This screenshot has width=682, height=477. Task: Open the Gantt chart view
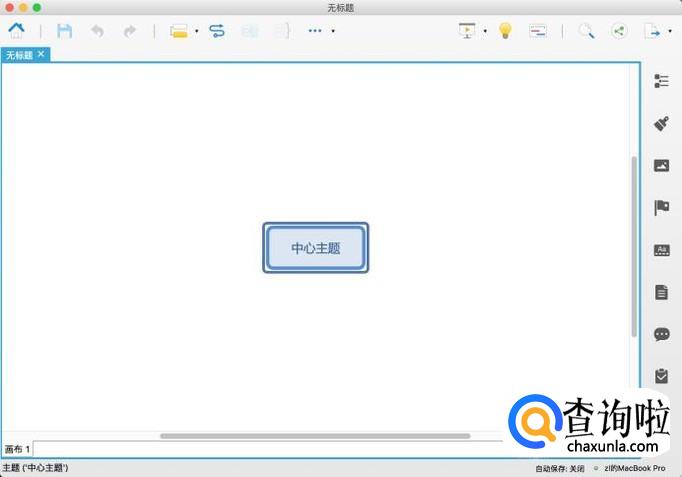pyautogui.click(x=538, y=31)
